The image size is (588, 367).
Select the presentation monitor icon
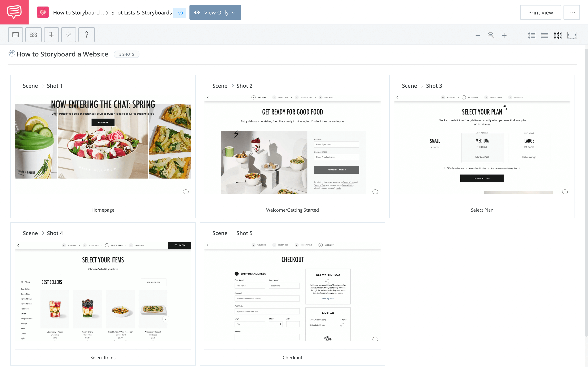coord(572,35)
